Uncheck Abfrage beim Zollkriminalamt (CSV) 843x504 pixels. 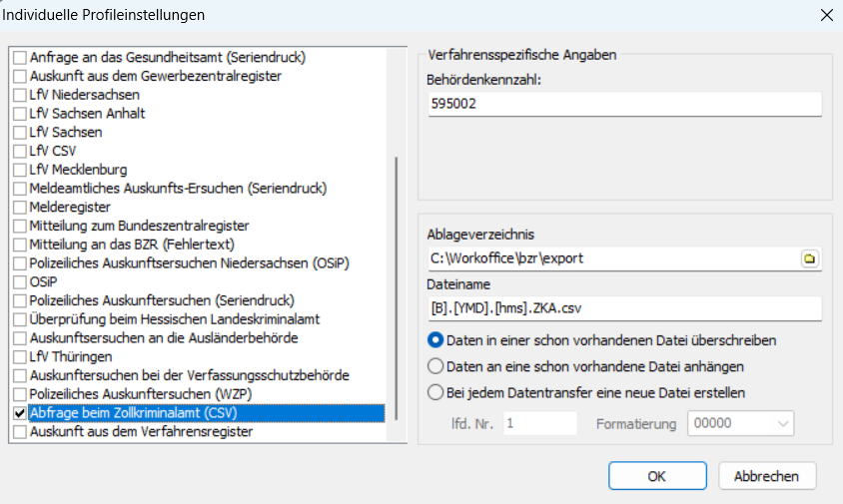pos(20,413)
